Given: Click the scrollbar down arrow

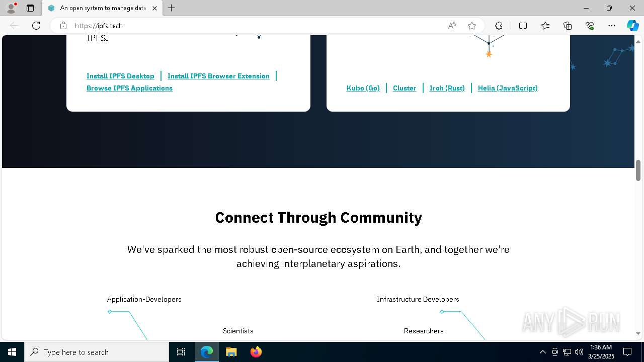Looking at the screenshot, I should [x=638, y=333].
